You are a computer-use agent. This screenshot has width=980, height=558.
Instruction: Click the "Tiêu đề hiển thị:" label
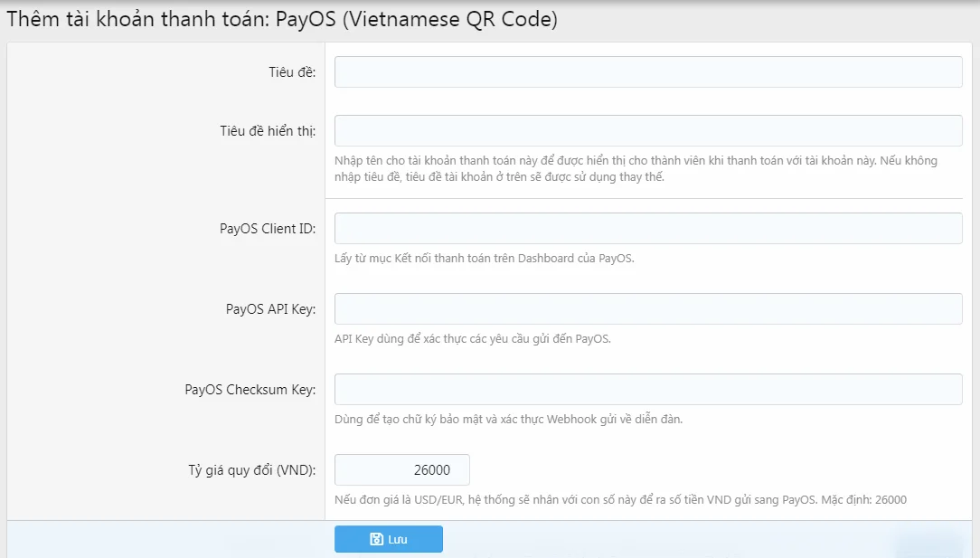tap(268, 130)
